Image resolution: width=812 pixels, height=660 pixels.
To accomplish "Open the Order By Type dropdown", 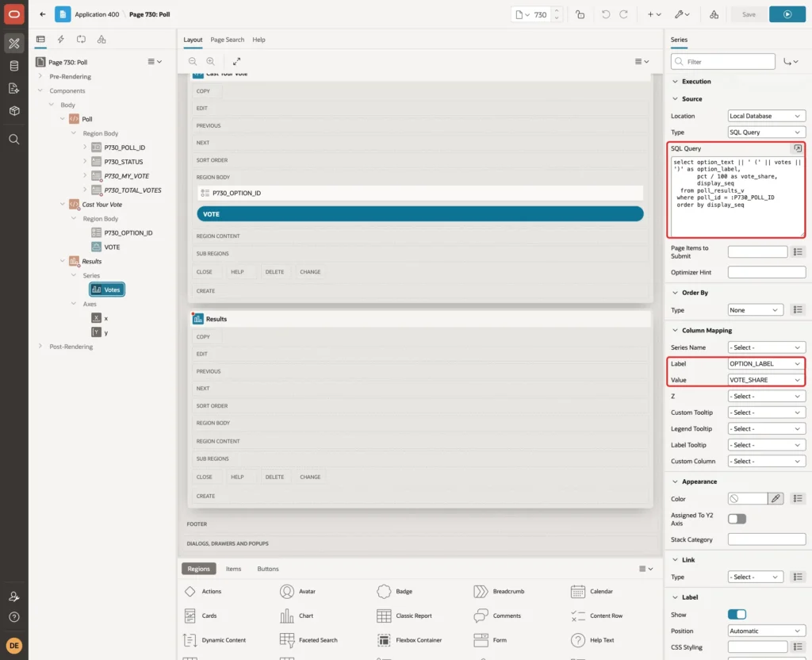I will (x=755, y=310).
